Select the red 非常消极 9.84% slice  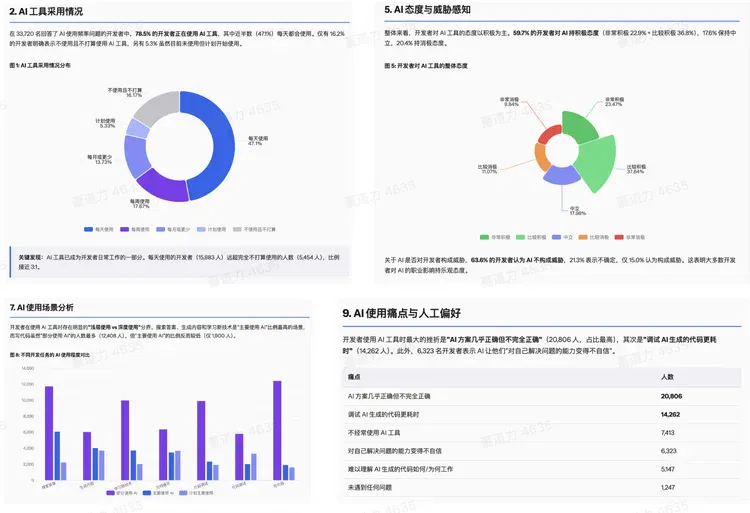point(550,134)
